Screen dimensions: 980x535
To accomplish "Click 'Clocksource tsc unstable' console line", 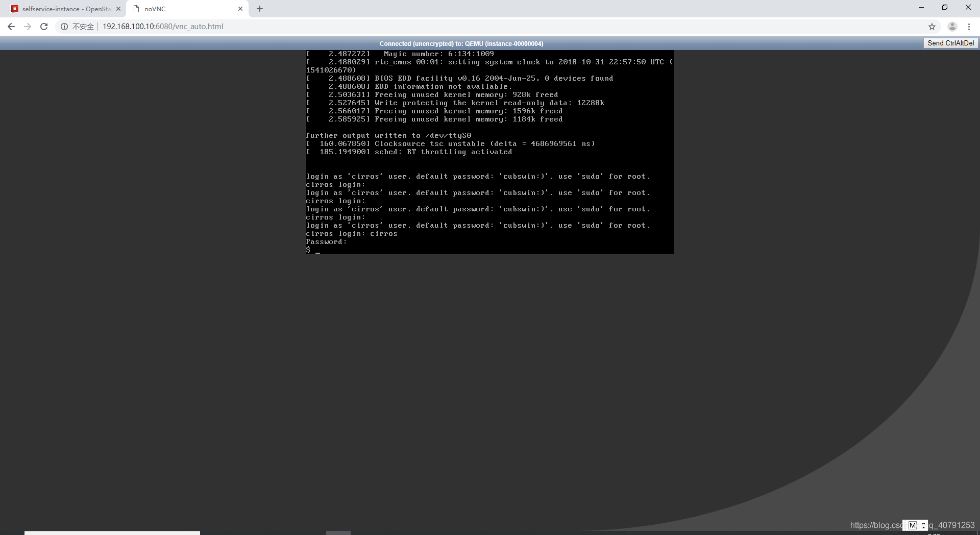I will pos(450,144).
